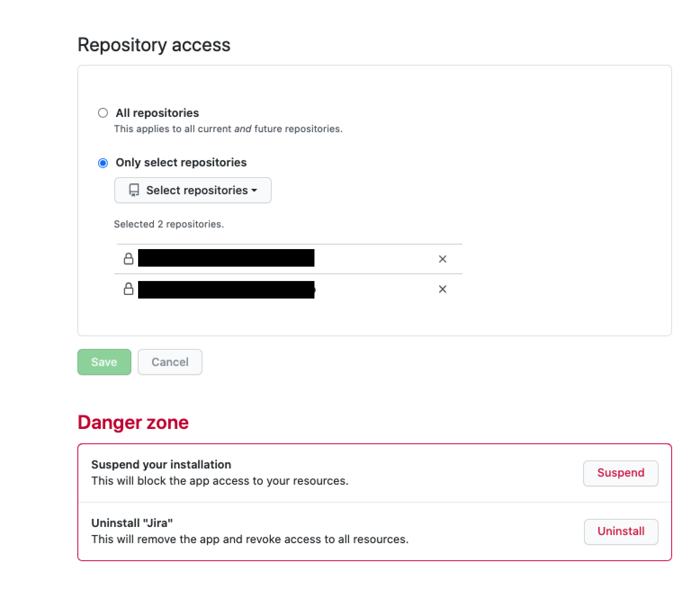Click 'This applies to all current and future repositories.'
The height and width of the screenshot is (589, 700).
(228, 129)
